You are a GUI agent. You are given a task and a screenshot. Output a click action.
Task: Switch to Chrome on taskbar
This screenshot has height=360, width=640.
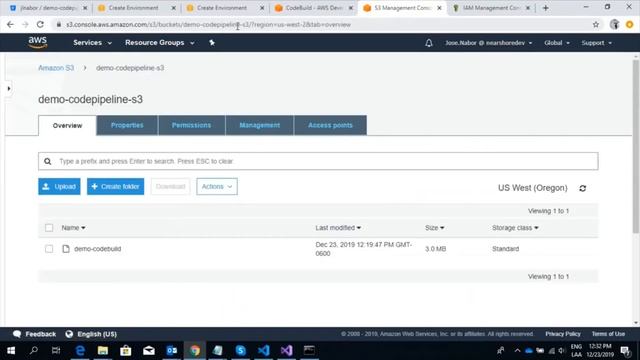point(195,351)
